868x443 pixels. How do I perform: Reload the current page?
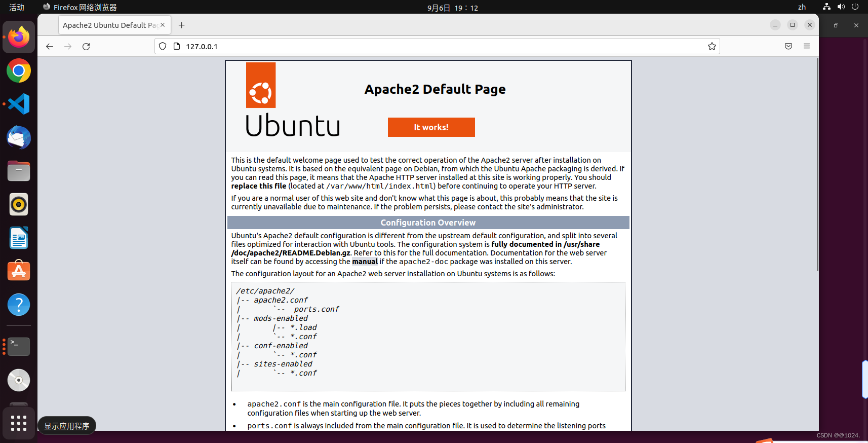click(86, 46)
